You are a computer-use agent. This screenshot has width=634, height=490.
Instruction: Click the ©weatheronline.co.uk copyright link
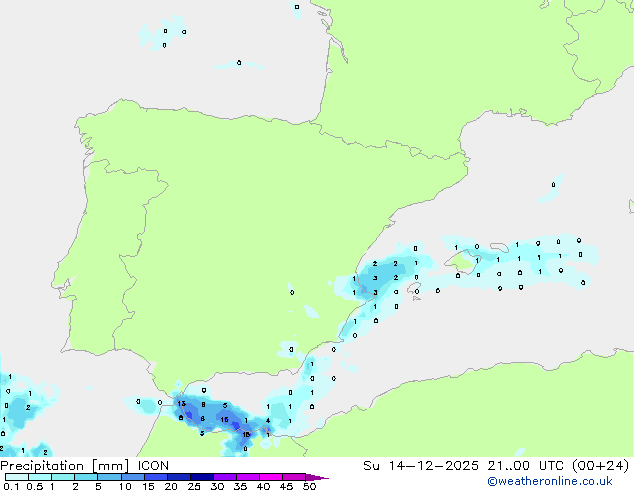point(563,481)
